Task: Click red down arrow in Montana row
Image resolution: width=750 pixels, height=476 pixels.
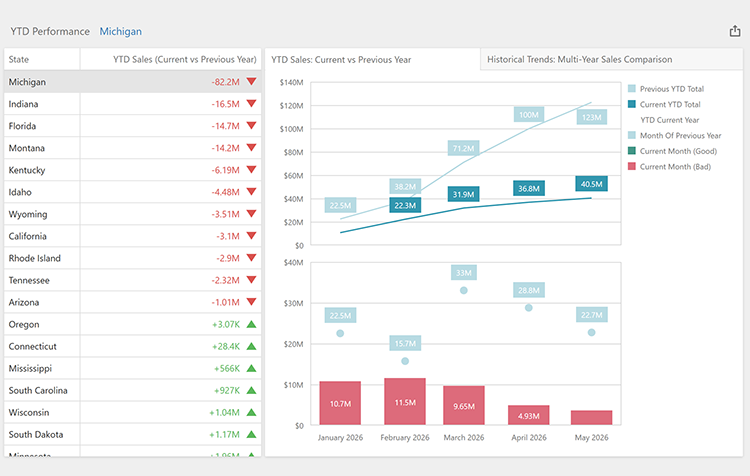Action: (x=252, y=147)
